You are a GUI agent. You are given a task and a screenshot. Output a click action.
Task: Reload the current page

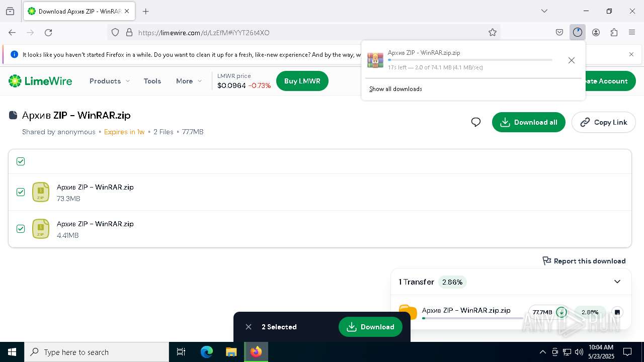click(x=48, y=32)
